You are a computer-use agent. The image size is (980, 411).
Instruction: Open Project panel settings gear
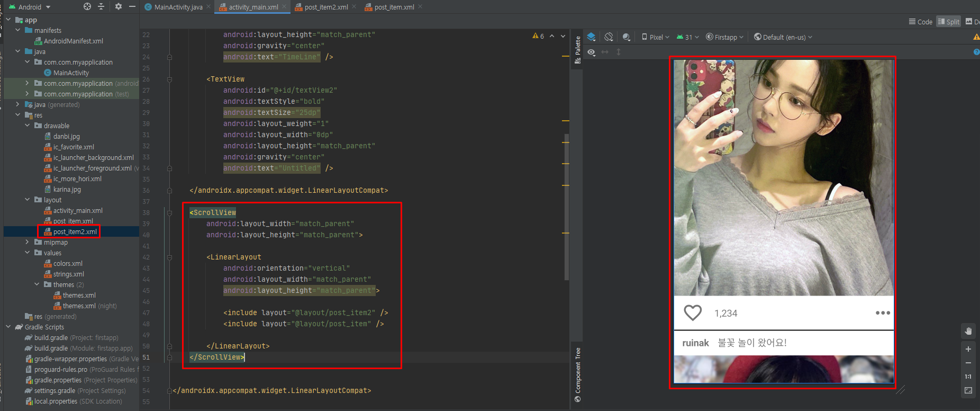pyautogui.click(x=118, y=6)
